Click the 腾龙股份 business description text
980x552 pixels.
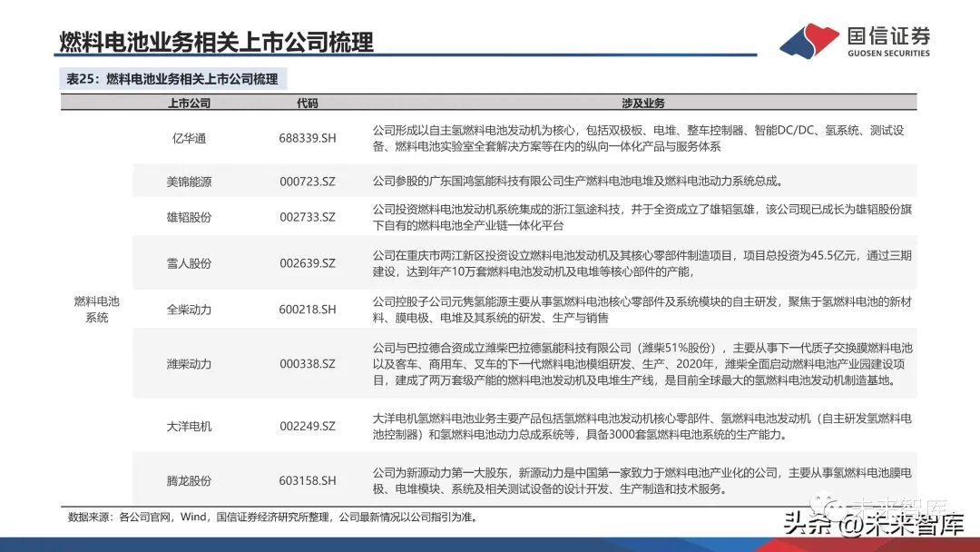click(642, 481)
